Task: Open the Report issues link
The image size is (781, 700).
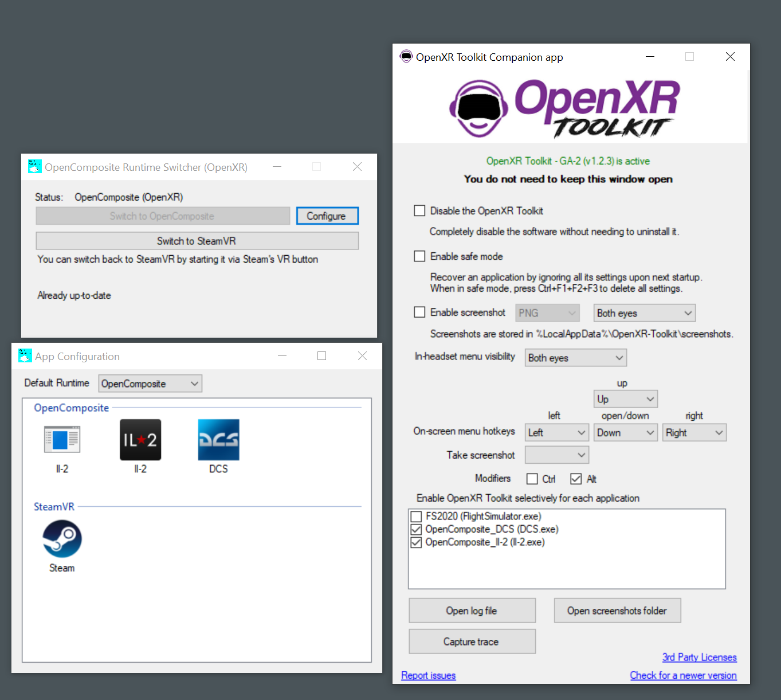Action: pos(428,675)
